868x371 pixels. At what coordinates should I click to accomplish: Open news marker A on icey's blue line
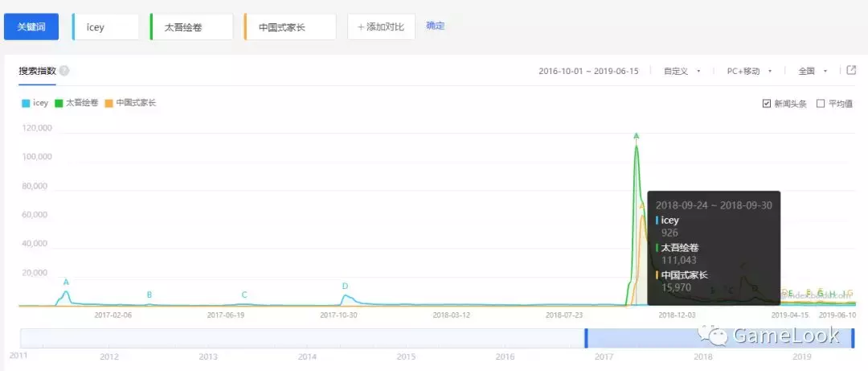(67, 282)
